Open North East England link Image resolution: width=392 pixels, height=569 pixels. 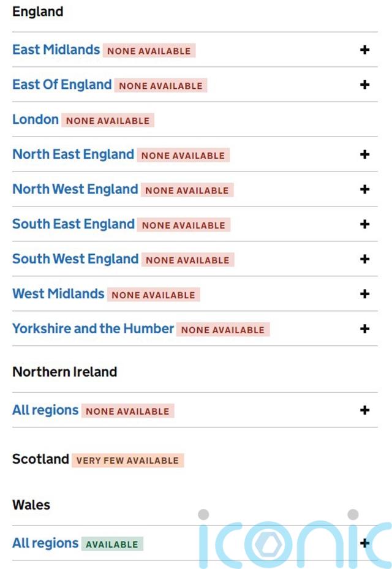point(73,154)
